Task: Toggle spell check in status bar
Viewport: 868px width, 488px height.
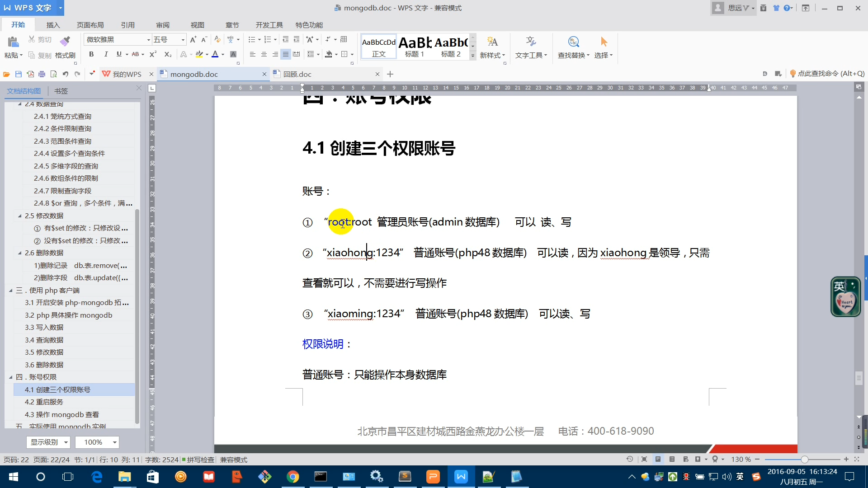Action: coord(198,460)
